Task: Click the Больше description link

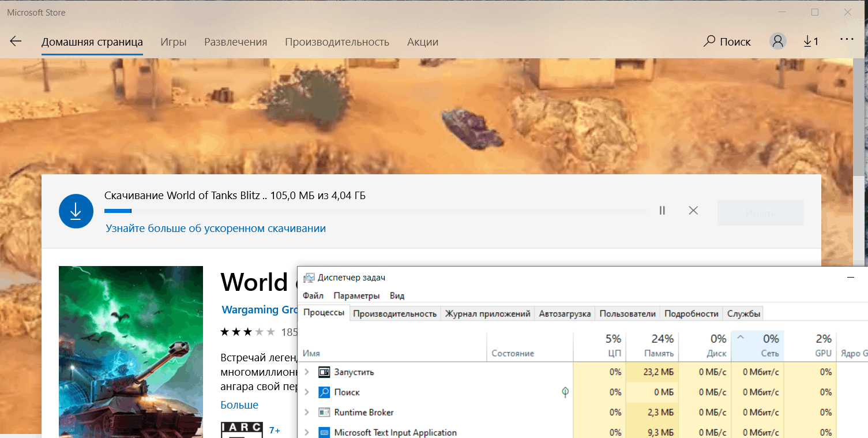Action: click(x=239, y=405)
